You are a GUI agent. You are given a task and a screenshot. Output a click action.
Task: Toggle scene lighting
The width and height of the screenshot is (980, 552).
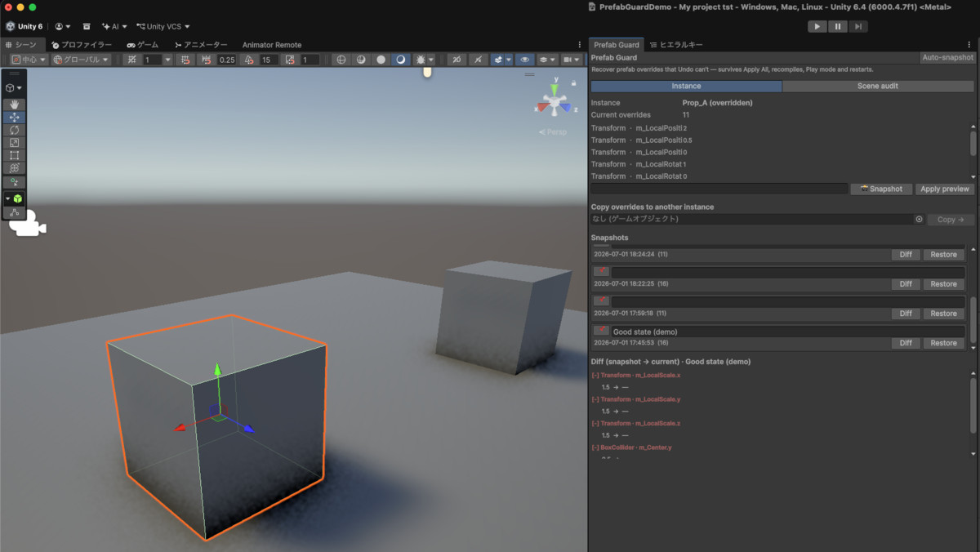[x=479, y=60]
